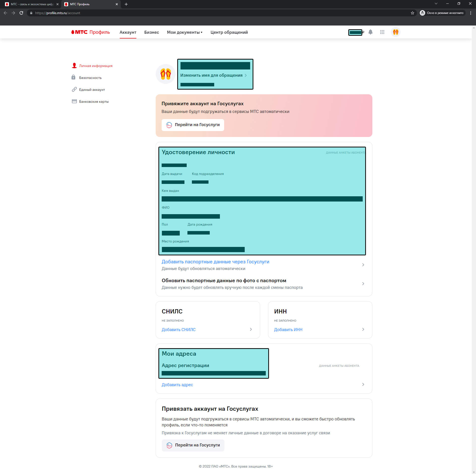This screenshot has height=474, width=476.
Task: Expand the Мои документы dropdown menu
Action: pyautogui.click(x=184, y=32)
